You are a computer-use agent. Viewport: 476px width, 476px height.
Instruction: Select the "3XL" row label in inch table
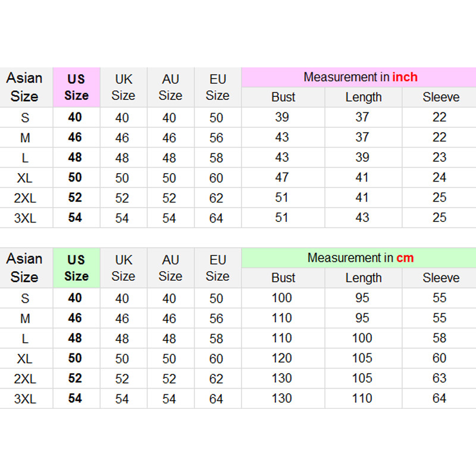pyautogui.click(x=25, y=218)
